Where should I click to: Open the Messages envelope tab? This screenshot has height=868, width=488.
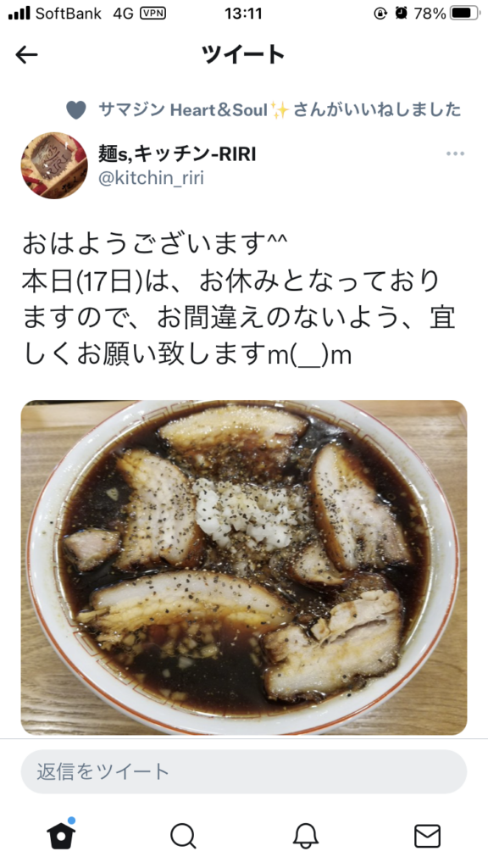[427, 836]
